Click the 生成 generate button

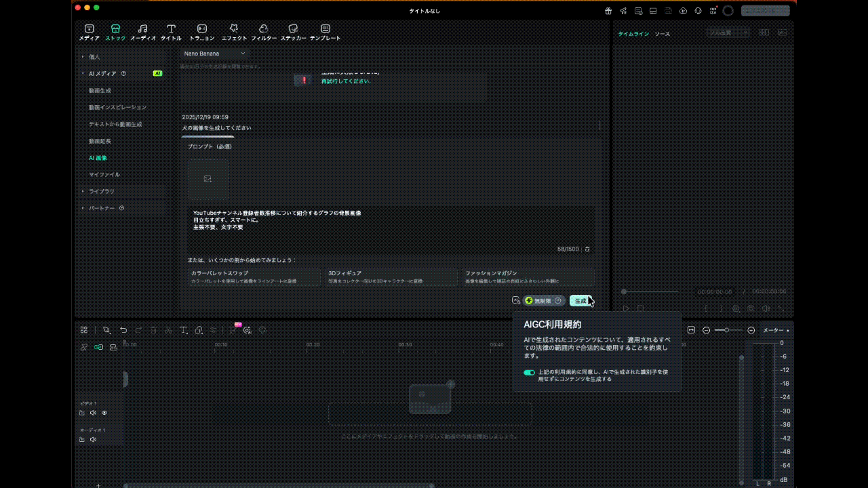[580, 300]
